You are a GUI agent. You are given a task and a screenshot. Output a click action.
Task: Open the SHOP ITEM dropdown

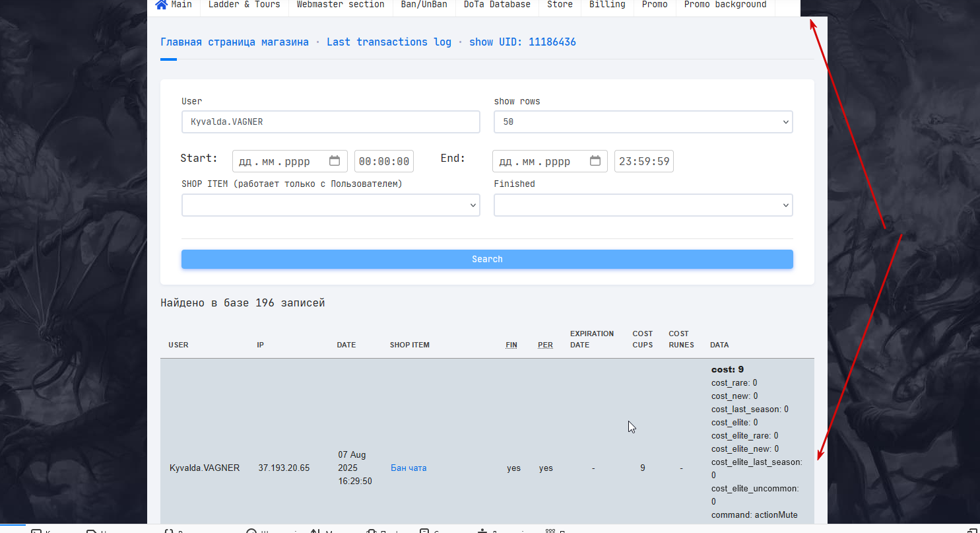point(331,205)
